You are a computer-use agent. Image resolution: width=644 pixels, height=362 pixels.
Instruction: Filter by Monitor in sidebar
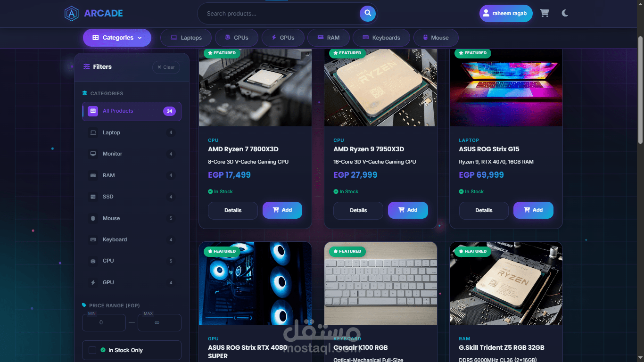(x=132, y=154)
